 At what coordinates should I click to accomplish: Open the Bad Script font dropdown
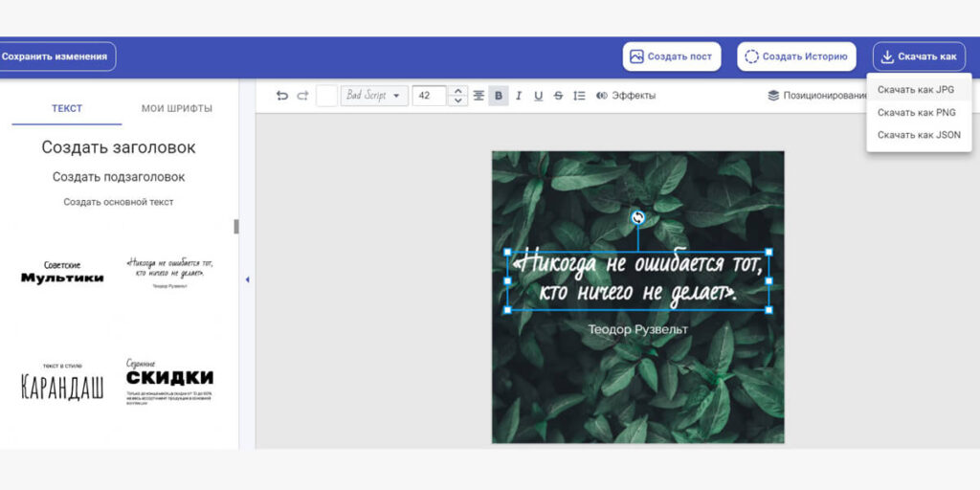pos(374,96)
